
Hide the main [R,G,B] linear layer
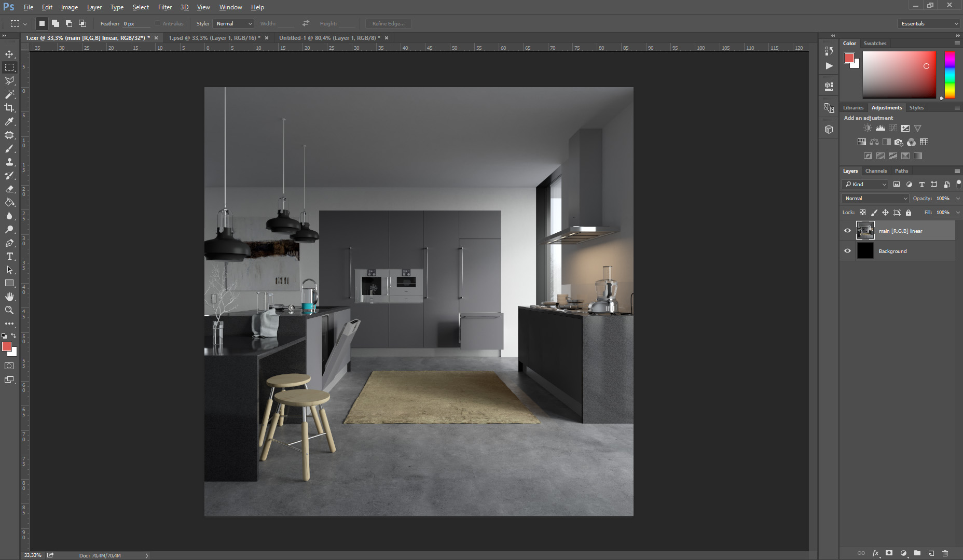pyautogui.click(x=847, y=231)
